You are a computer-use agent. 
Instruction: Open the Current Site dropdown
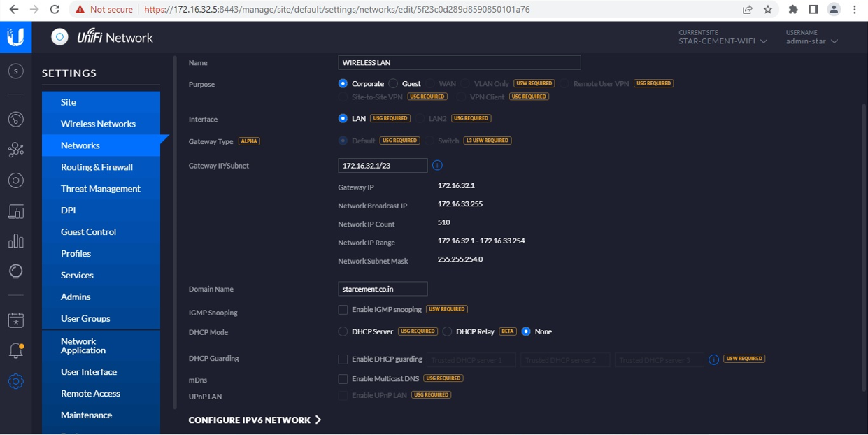pos(723,41)
